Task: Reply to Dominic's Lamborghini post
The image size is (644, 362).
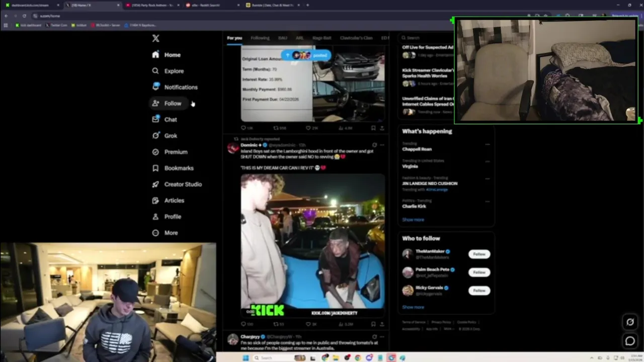Action: [x=247, y=324]
